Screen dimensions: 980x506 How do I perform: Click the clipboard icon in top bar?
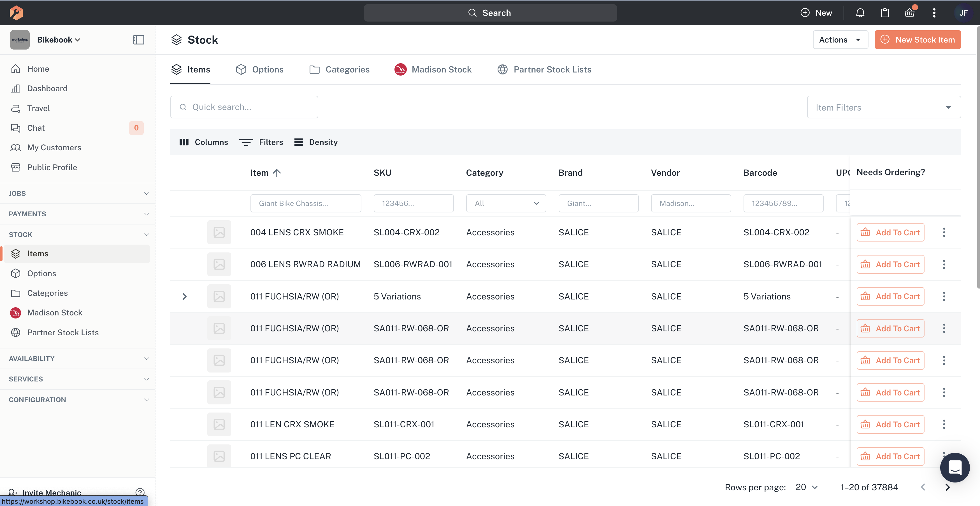pyautogui.click(x=885, y=13)
